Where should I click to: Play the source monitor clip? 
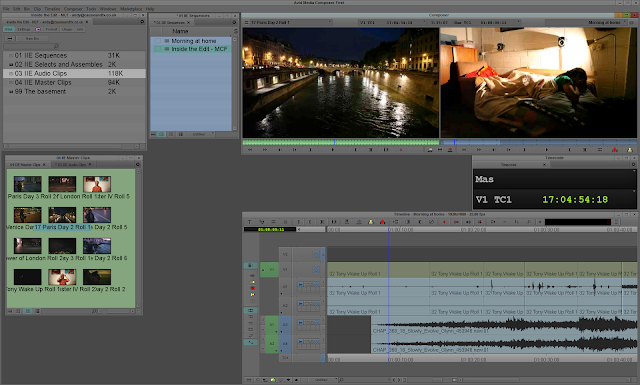[x=333, y=150]
